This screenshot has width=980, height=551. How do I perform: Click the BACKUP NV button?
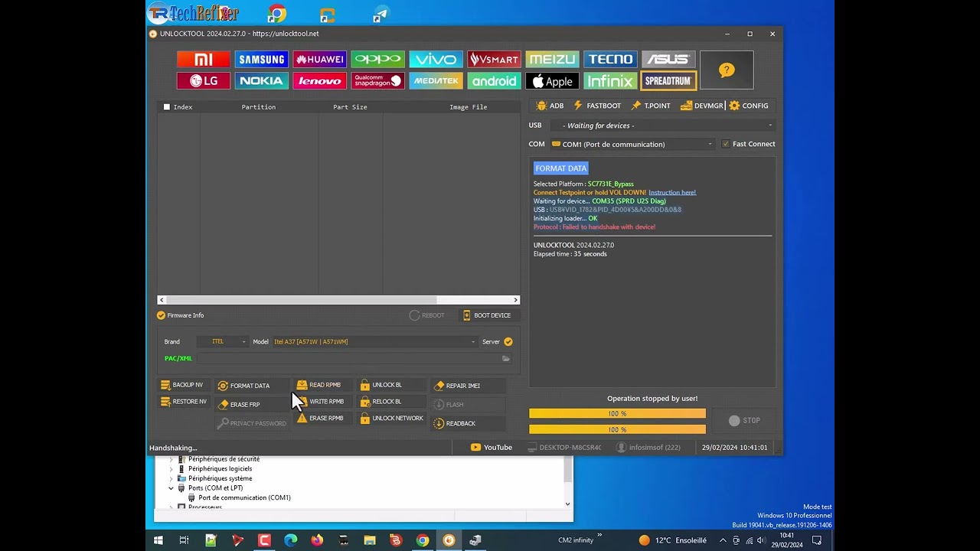(182, 385)
